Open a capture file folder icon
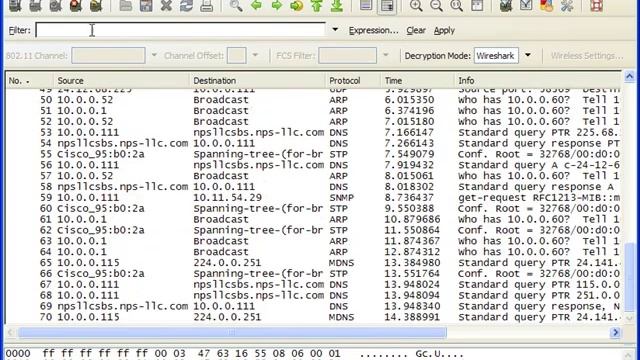 pyautogui.click(x=126, y=5)
